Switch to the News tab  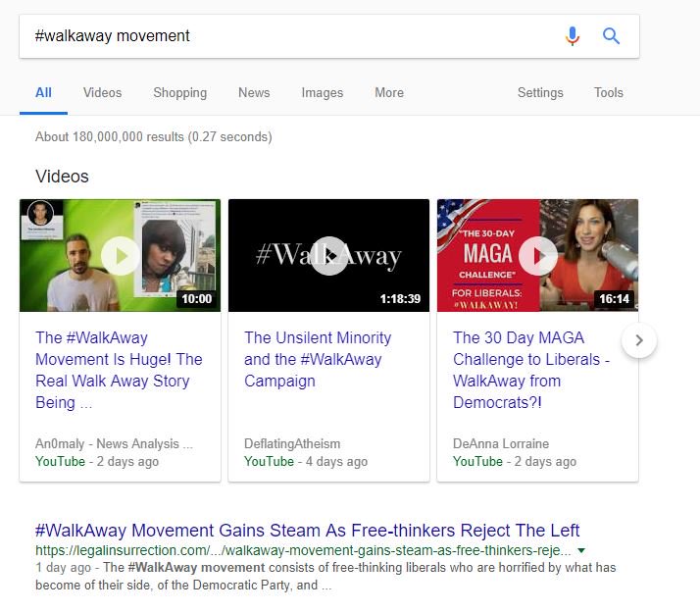coord(254,92)
